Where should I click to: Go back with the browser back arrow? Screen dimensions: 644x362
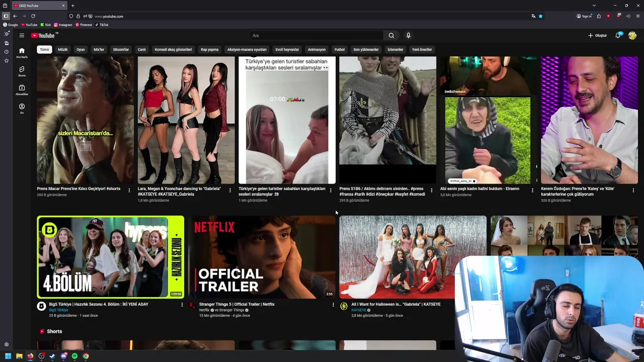(x=15, y=16)
